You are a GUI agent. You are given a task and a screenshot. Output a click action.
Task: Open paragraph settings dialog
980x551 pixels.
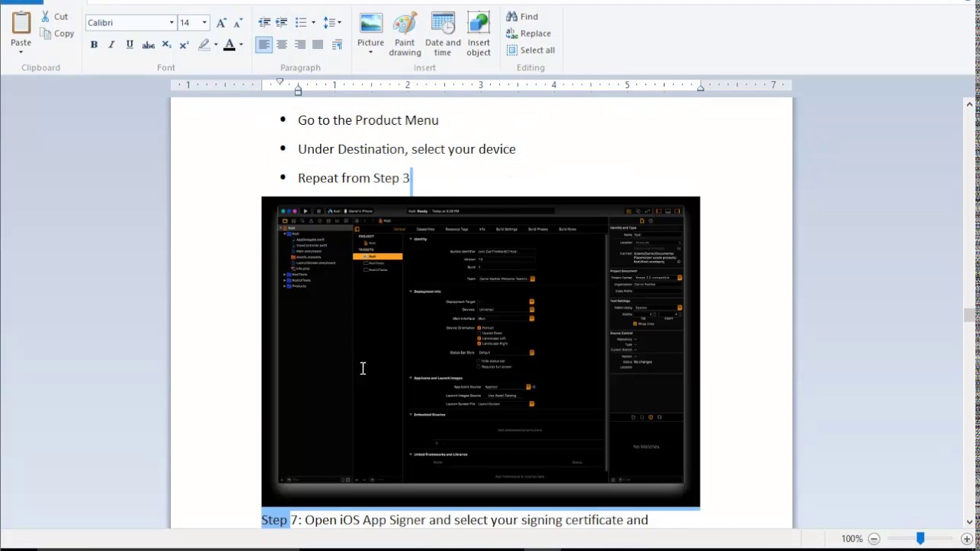[x=337, y=45]
